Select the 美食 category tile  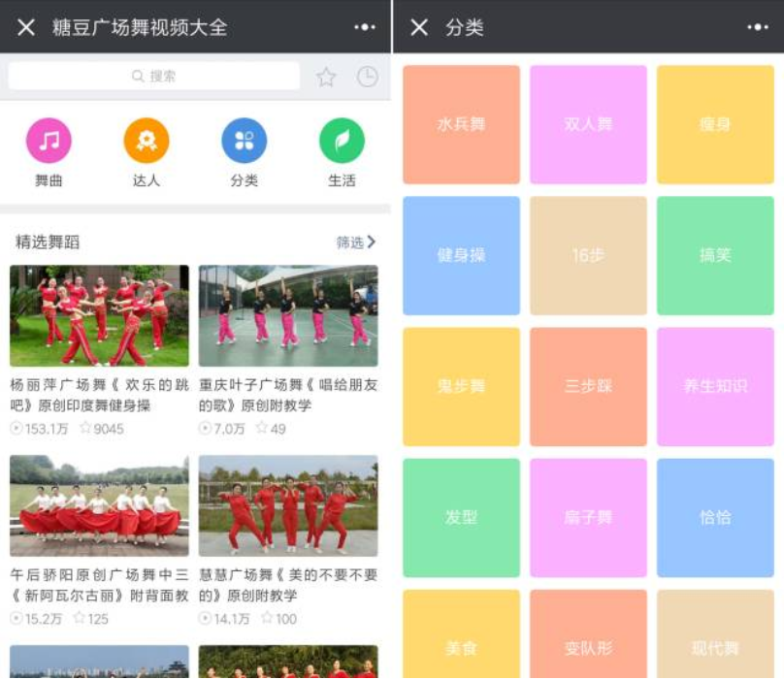(x=461, y=634)
